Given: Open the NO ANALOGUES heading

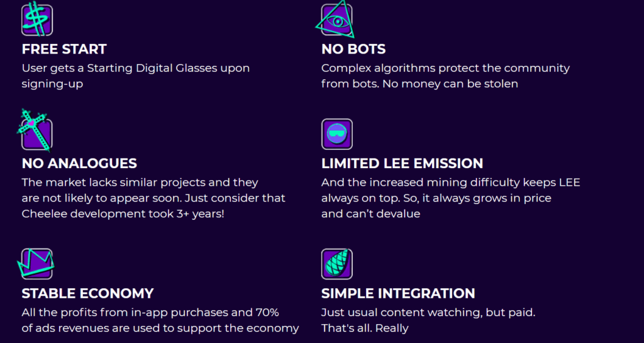Looking at the screenshot, I should (79, 164).
